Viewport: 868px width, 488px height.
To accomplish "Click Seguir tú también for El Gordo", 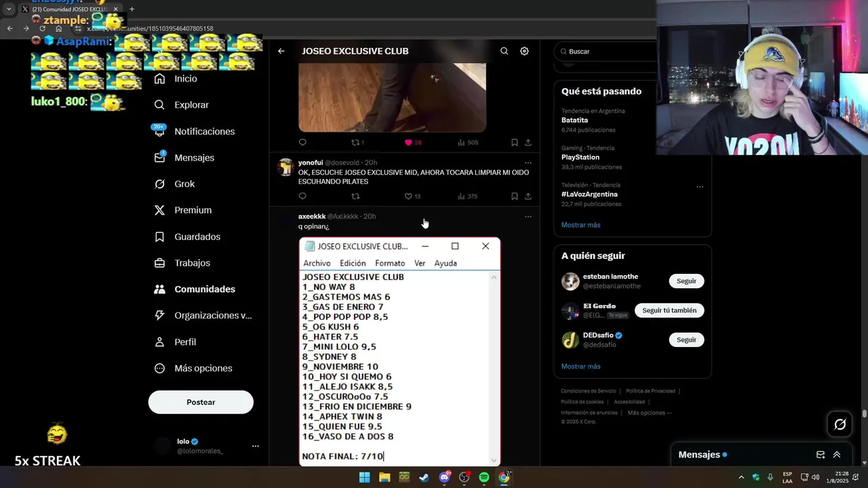I will [669, 310].
